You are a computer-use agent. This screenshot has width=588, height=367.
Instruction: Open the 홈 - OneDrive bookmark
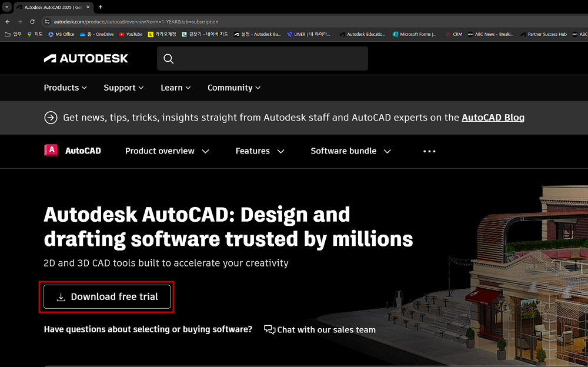tap(96, 34)
